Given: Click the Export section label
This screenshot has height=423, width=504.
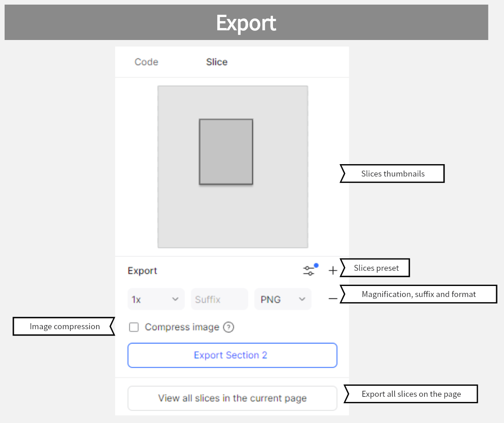Looking at the screenshot, I should point(142,271).
